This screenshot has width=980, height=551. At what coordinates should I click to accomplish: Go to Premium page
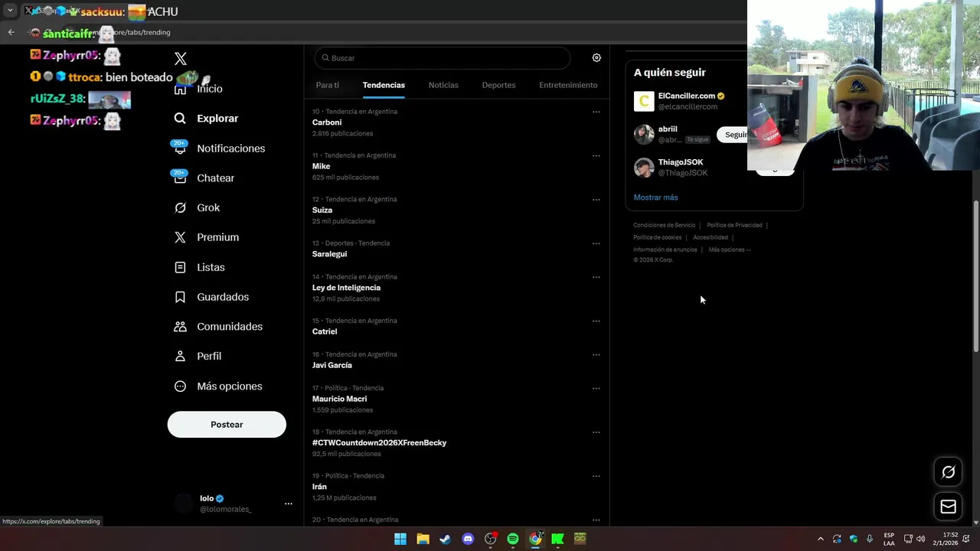[x=207, y=237]
